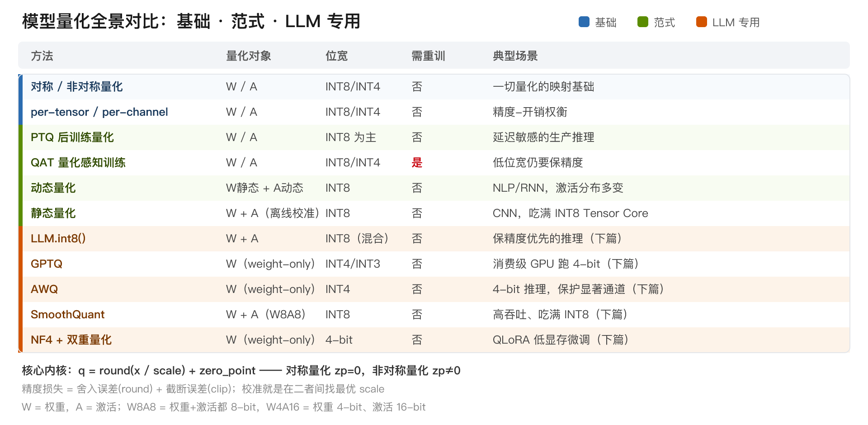Click the PTQ 后训练量化 method name
This screenshot has width=868, height=425.
72,137
